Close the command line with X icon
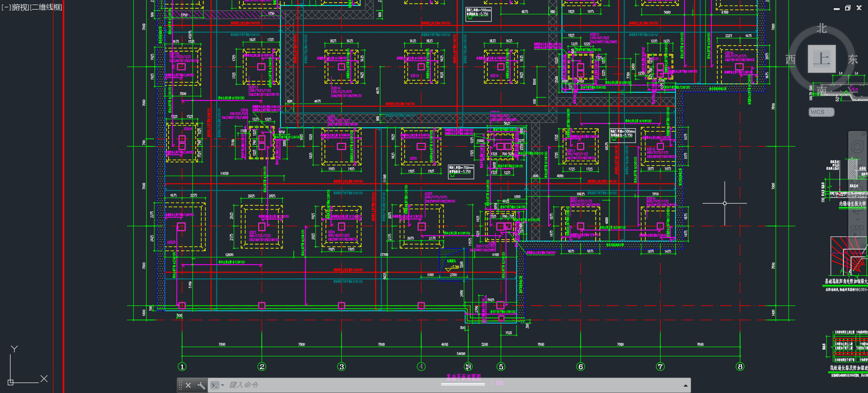 coord(188,385)
